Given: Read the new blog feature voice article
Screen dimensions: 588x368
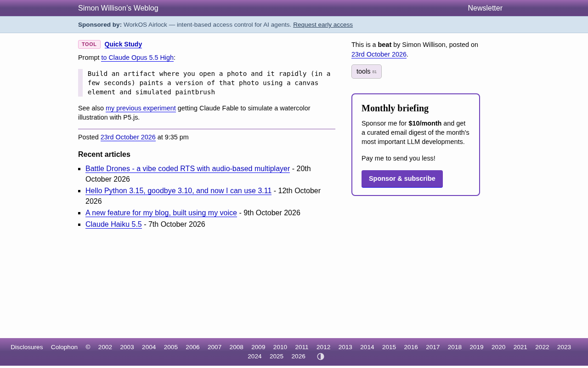Looking at the screenshot, I should point(161,213).
